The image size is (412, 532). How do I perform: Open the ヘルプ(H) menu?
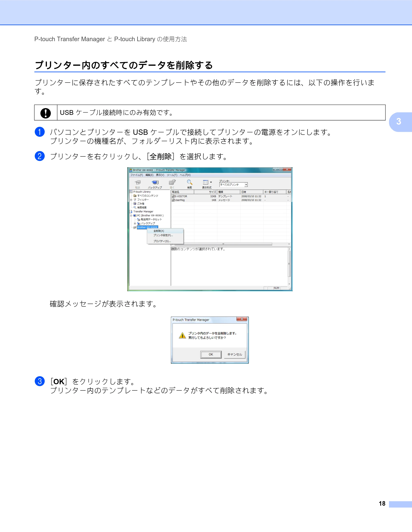pyautogui.click(x=185, y=175)
